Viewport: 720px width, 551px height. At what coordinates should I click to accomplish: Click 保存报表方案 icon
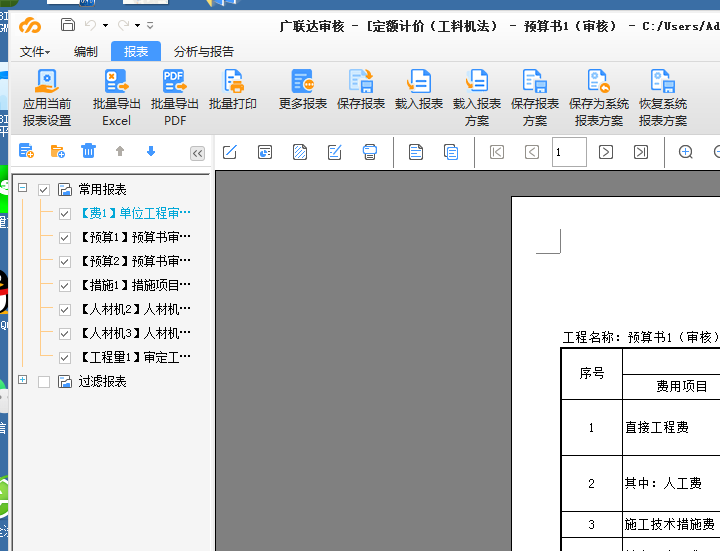tap(534, 81)
